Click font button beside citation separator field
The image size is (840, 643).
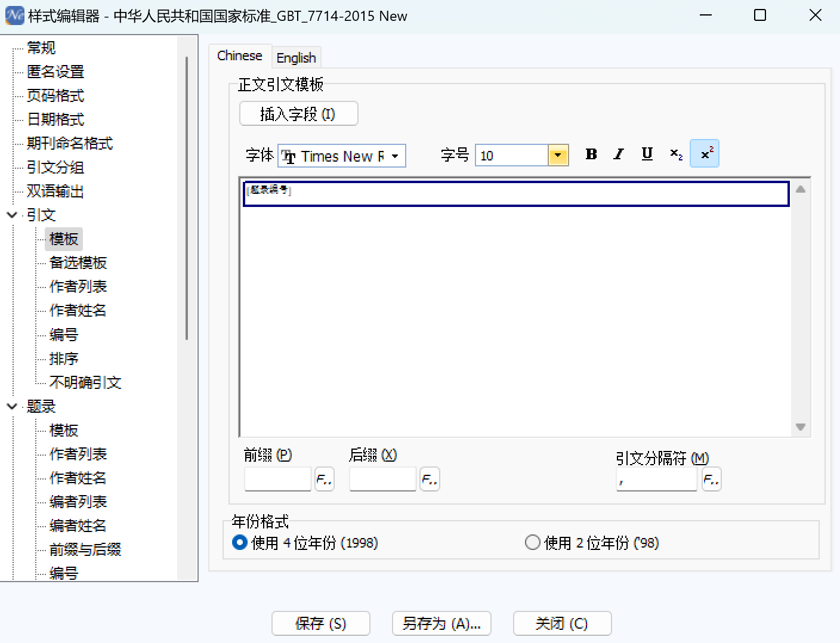pos(711,479)
